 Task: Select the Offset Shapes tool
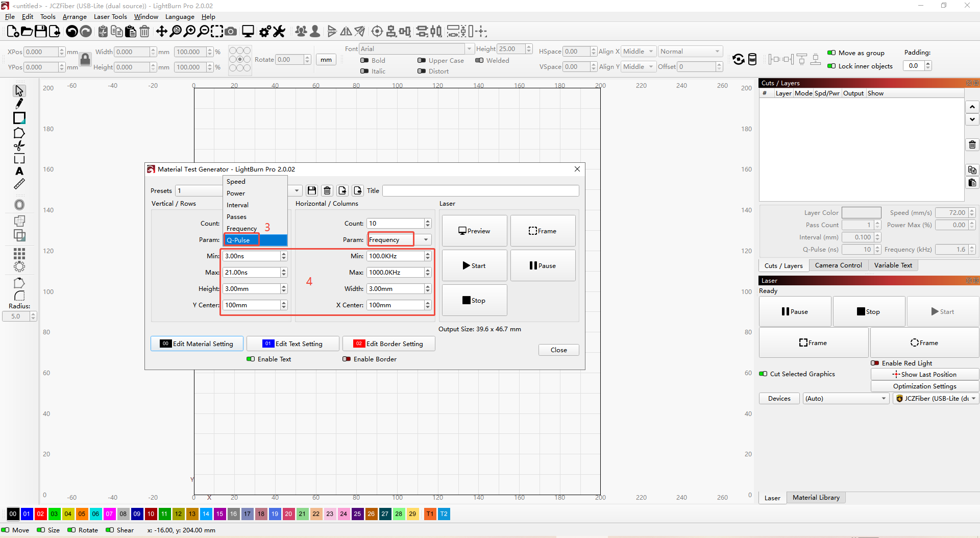[x=19, y=205]
